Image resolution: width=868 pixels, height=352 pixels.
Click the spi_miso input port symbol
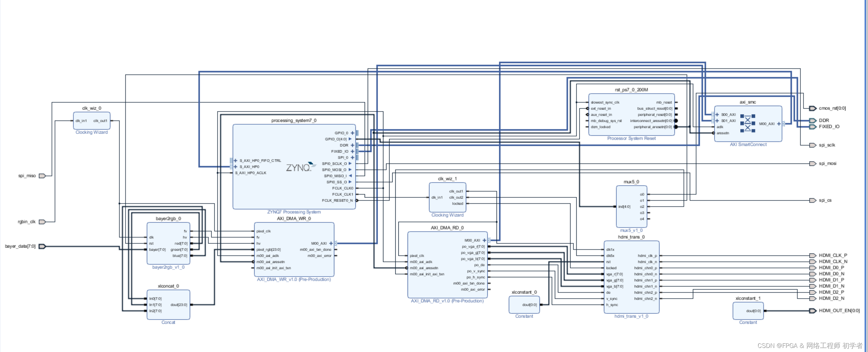click(x=42, y=176)
